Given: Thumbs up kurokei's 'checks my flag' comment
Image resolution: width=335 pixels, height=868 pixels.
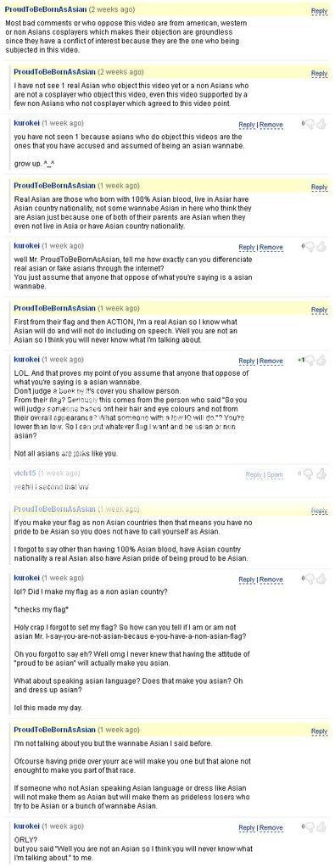Looking at the screenshot, I should [321, 579].
